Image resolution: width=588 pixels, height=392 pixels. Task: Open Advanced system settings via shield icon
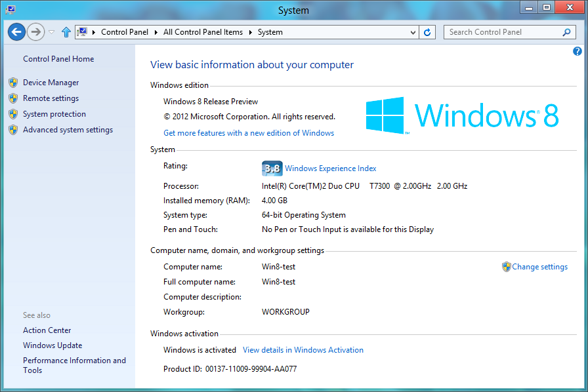click(13, 129)
